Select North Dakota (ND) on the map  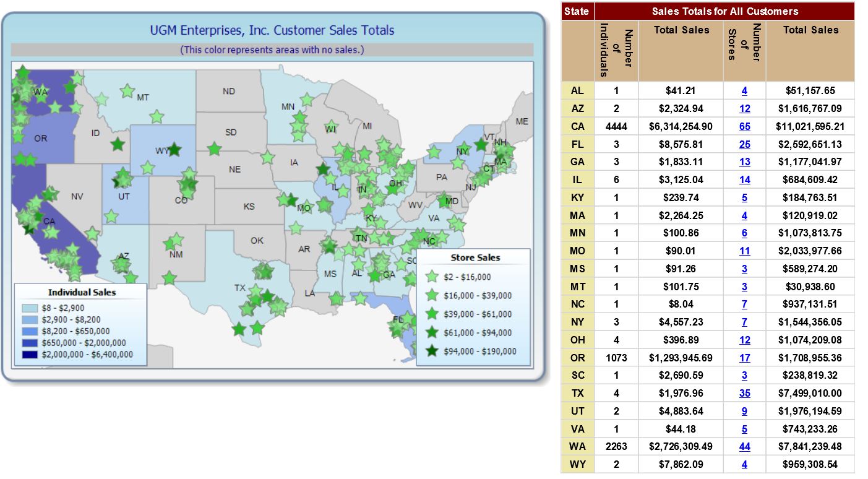(228, 92)
